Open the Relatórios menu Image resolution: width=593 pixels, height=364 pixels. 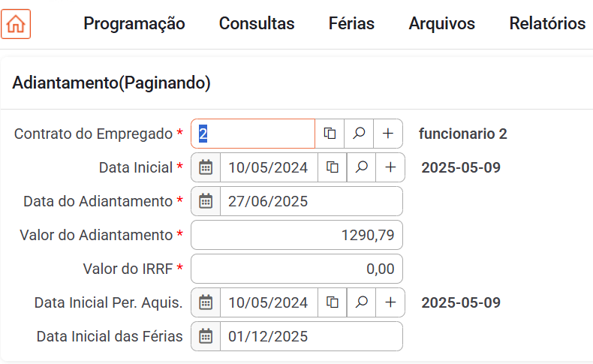point(547,24)
